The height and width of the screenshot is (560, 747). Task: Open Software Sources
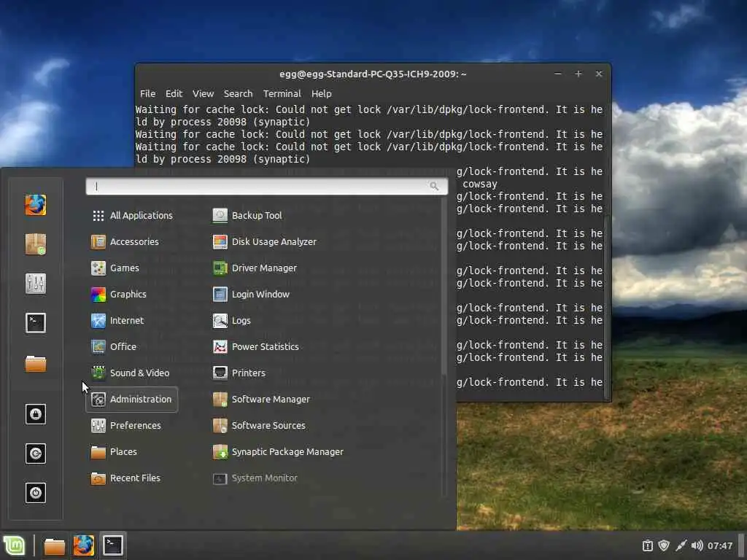click(x=259, y=426)
